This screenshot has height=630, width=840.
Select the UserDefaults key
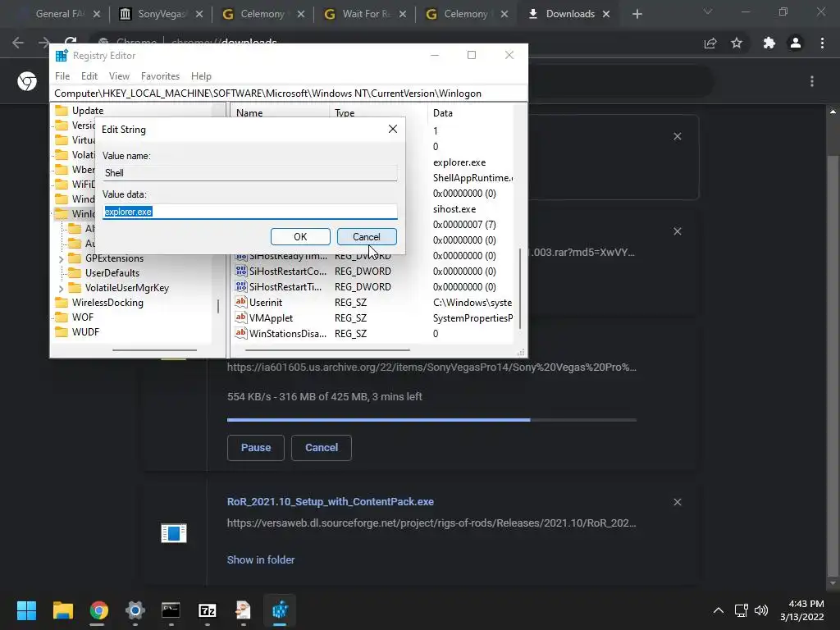pyautogui.click(x=112, y=273)
